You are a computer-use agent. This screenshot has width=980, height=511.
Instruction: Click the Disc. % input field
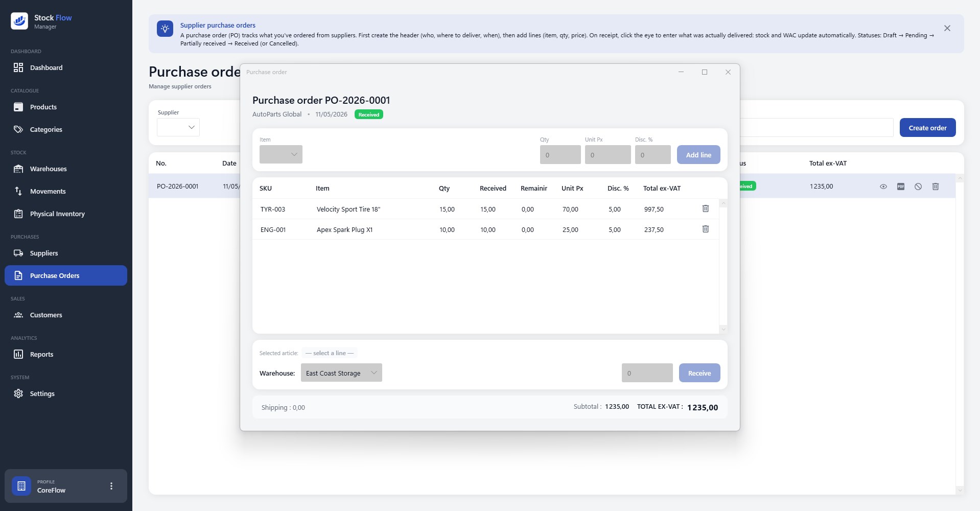click(x=653, y=155)
